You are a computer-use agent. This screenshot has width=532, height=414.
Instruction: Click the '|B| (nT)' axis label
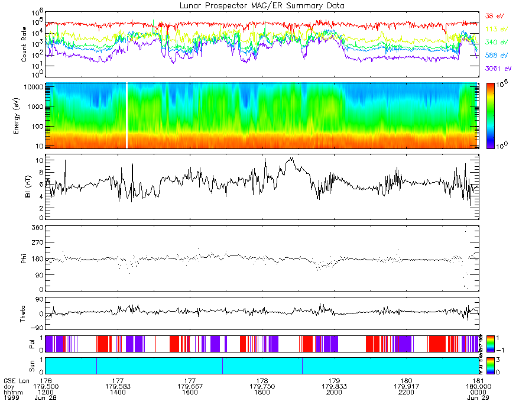pyautogui.click(x=28, y=187)
